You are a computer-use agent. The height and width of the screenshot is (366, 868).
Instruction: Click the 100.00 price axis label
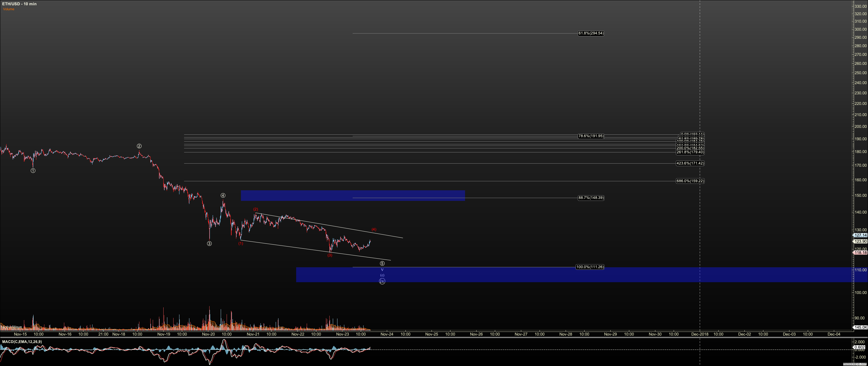pos(861,292)
